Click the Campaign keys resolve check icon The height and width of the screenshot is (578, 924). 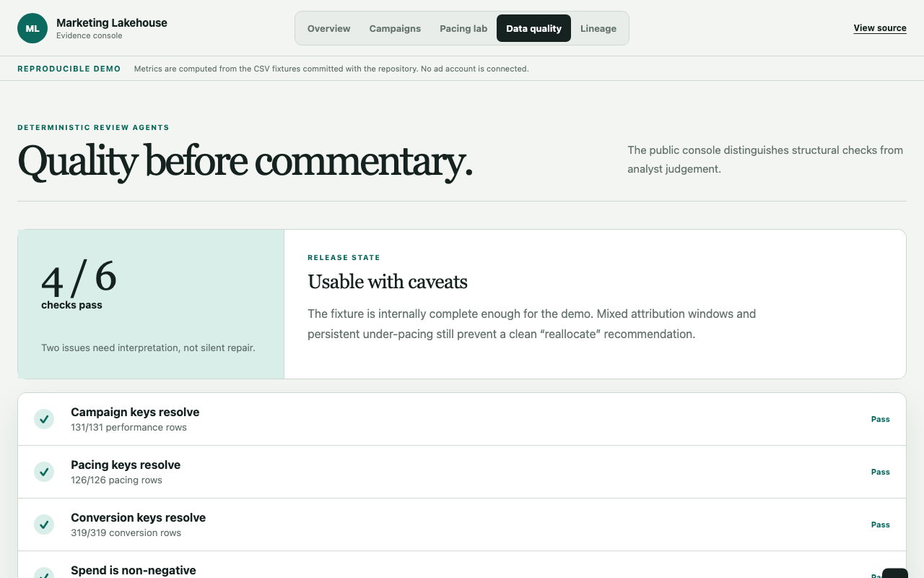(44, 419)
